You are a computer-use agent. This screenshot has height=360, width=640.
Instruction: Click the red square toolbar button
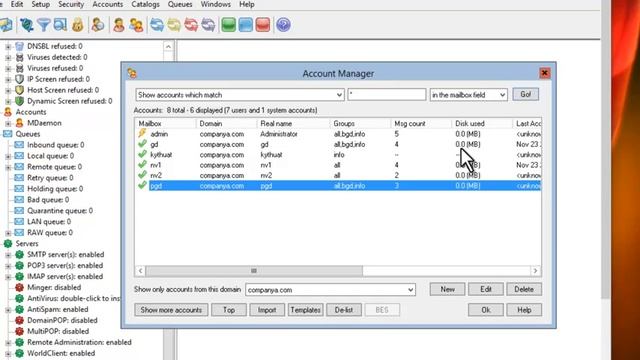tap(263, 25)
